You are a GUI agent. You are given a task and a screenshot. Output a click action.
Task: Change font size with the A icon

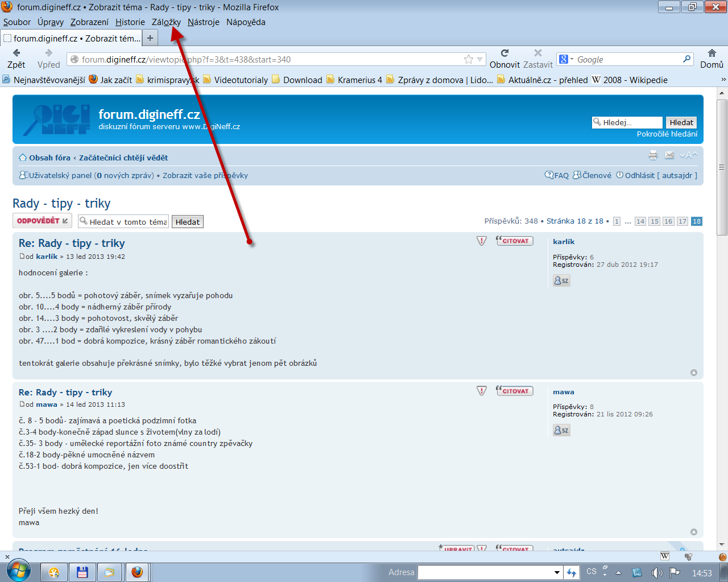pos(688,155)
